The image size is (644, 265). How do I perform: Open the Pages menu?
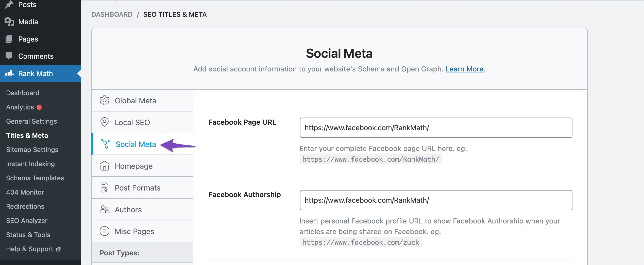point(41,39)
